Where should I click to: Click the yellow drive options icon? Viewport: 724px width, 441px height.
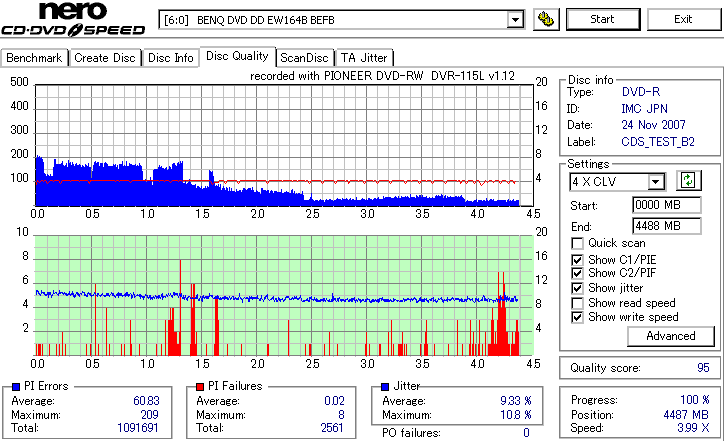tap(546, 19)
